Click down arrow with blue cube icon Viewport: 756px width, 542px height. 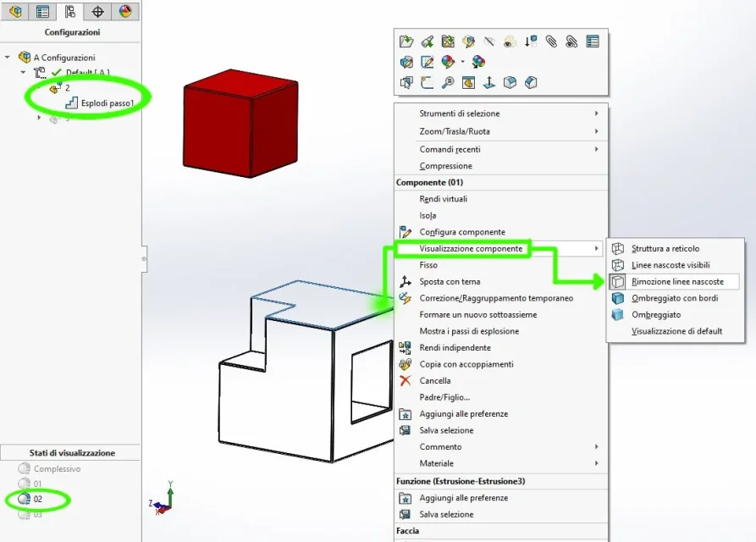point(530,41)
